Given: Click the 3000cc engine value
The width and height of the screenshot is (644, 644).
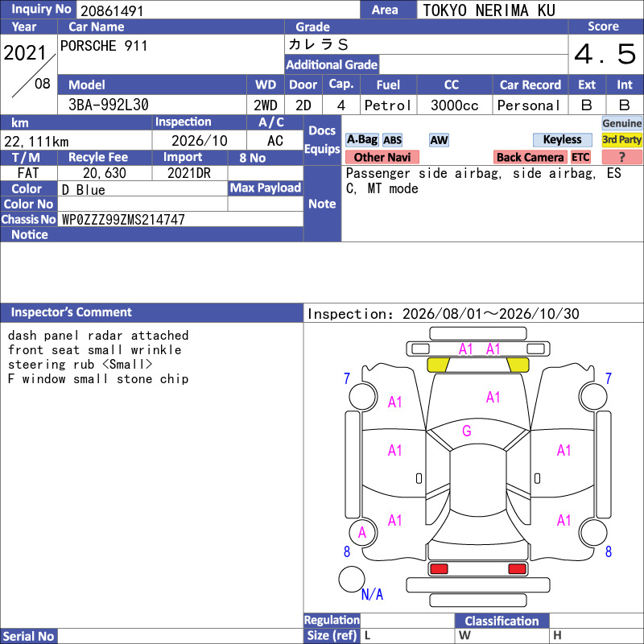Looking at the screenshot, I should pyautogui.click(x=454, y=105).
